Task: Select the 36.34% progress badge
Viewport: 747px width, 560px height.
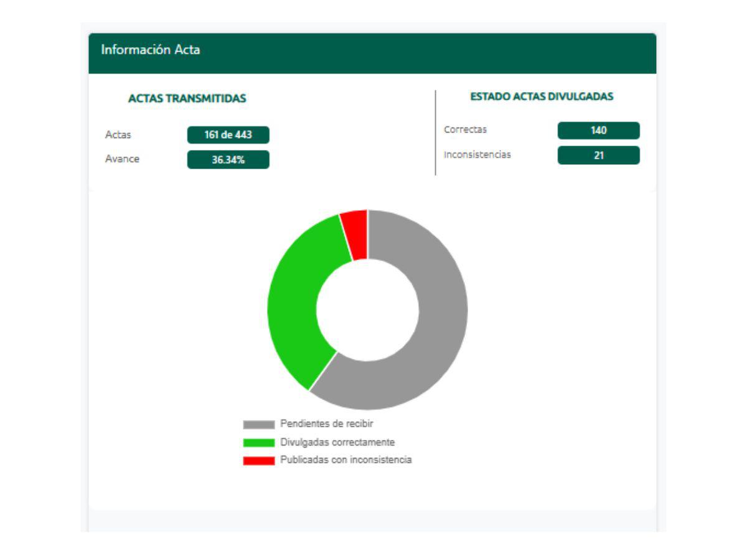Action: click(228, 160)
